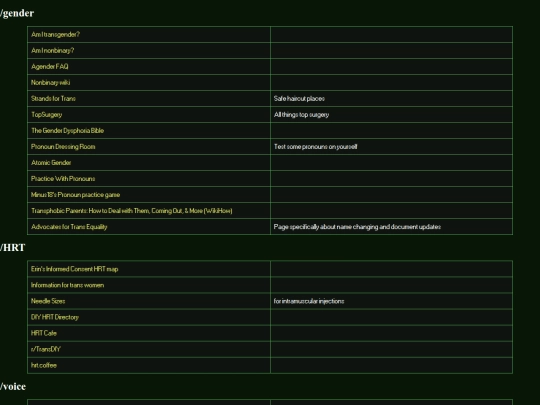Open the TopSurgery link

(46, 115)
